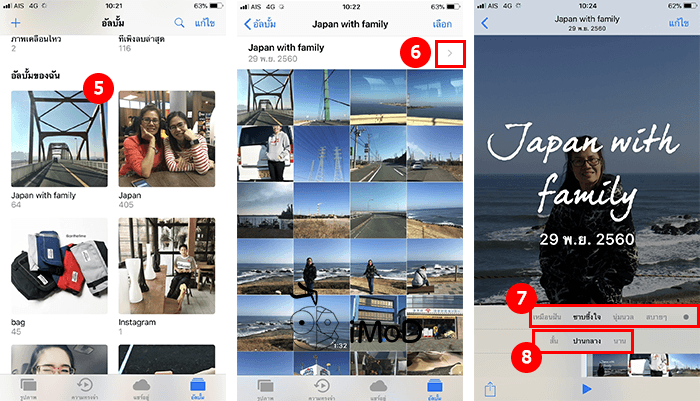The height and width of the screenshot is (401, 700).
Task: Tap เลือก in Japan with family album
Action: [x=442, y=24]
